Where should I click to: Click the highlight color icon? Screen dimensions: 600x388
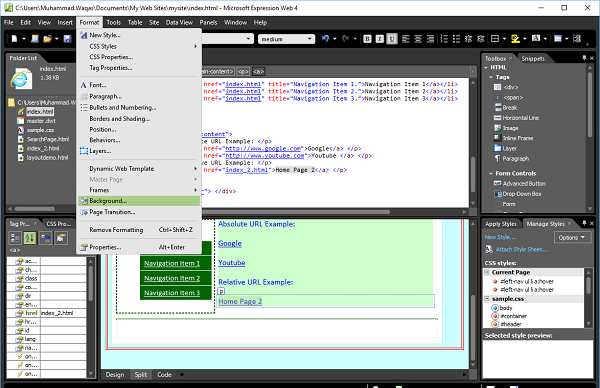click(515, 39)
